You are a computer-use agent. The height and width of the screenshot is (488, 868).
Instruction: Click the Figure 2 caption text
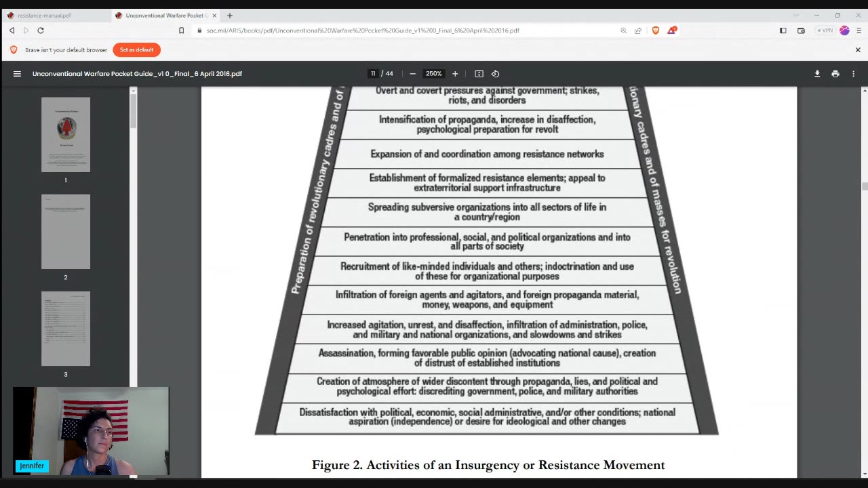pos(488,465)
